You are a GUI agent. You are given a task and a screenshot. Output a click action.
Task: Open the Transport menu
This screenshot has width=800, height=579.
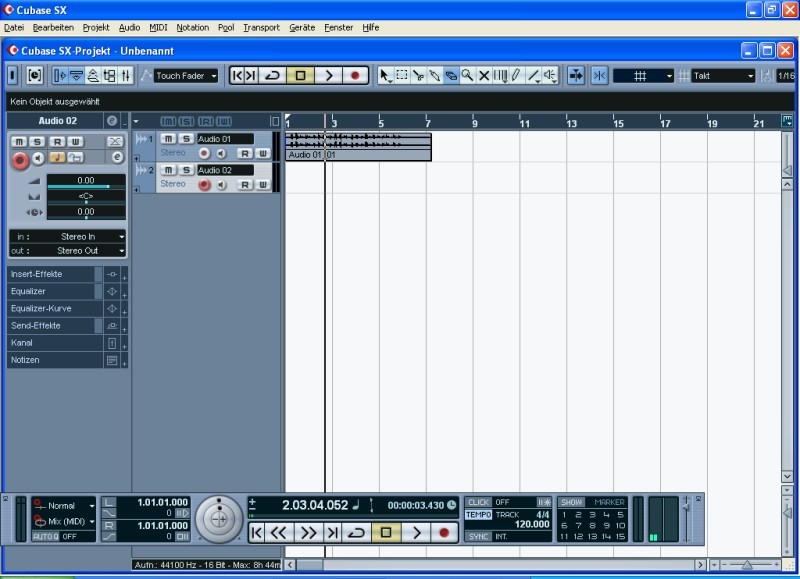[261, 28]
